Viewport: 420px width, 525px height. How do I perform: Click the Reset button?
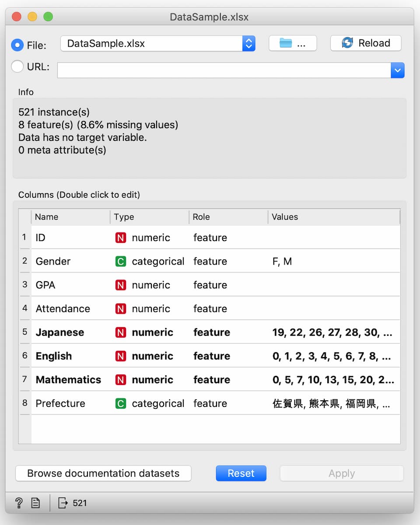(241, 473)
